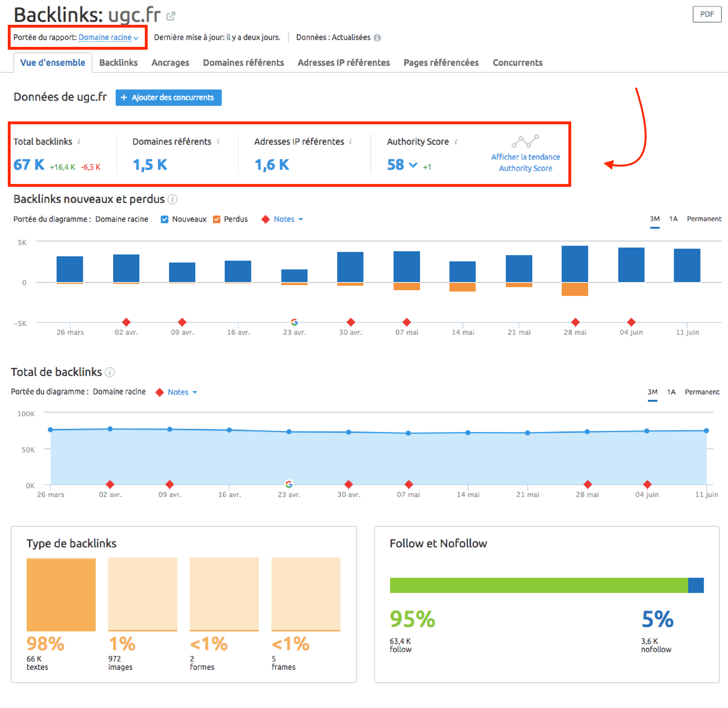Click info icon beside Total de backlinks heading

coord(110,372)
